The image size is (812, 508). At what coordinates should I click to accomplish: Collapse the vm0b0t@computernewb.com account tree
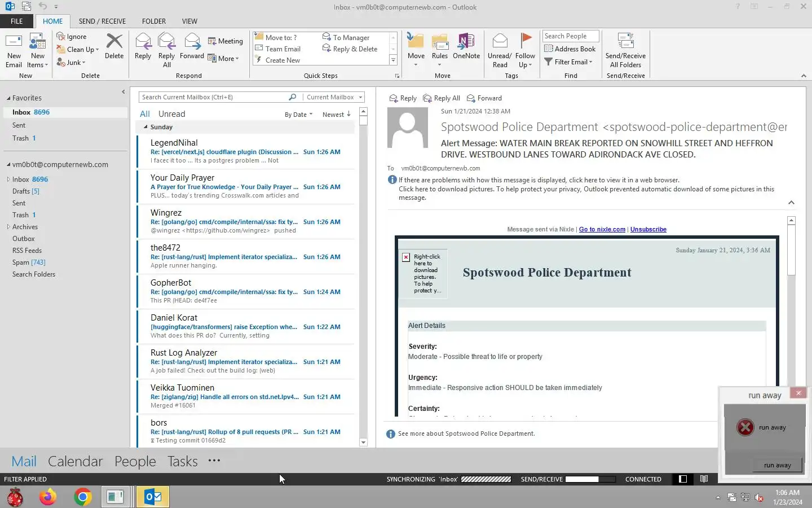(x=8, y=165)
